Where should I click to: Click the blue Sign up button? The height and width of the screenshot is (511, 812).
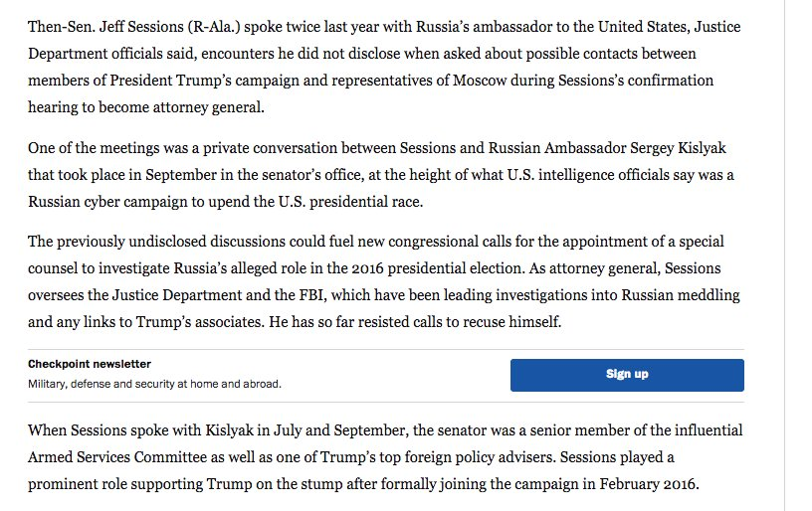tap(627, 375)
